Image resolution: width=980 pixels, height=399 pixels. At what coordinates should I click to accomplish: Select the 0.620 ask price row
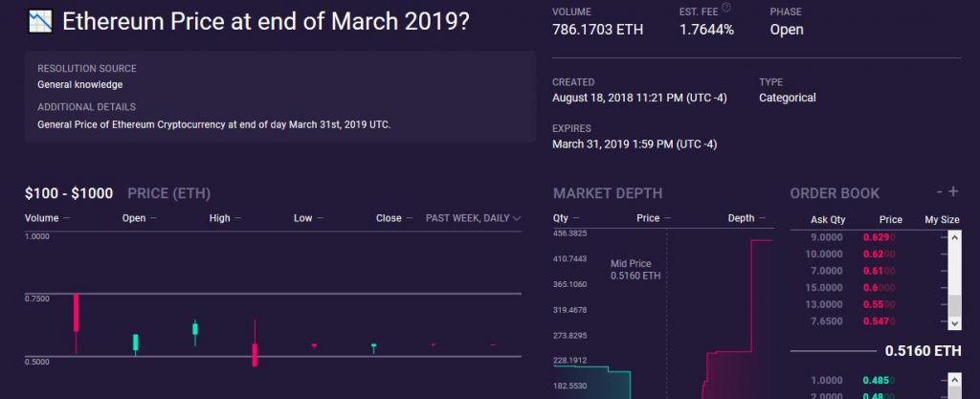point(875,255)
